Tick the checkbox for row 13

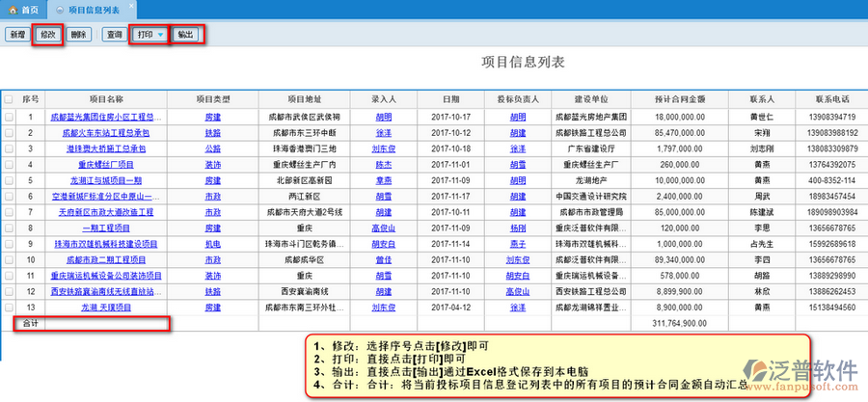point(9,307)
